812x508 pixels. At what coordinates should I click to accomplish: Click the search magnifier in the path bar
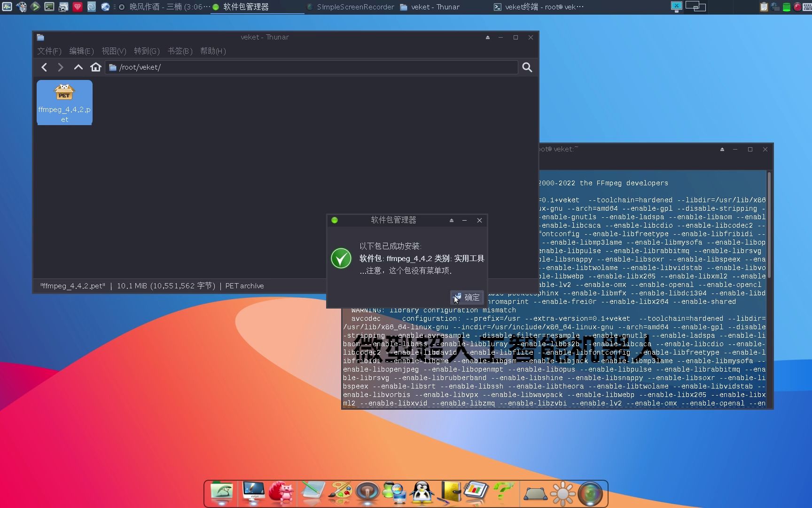pyautogui.click(x=527, y=67)
